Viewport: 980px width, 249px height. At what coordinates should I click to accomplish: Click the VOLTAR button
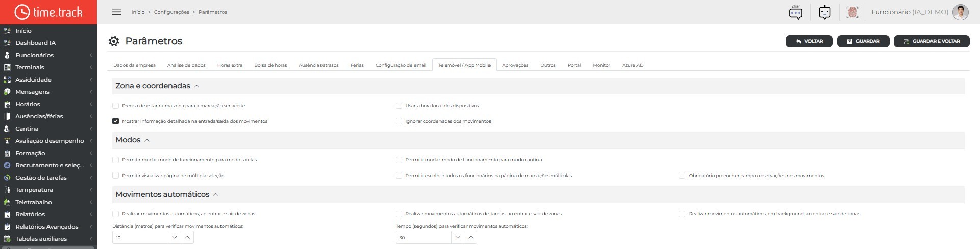(809, 41)
